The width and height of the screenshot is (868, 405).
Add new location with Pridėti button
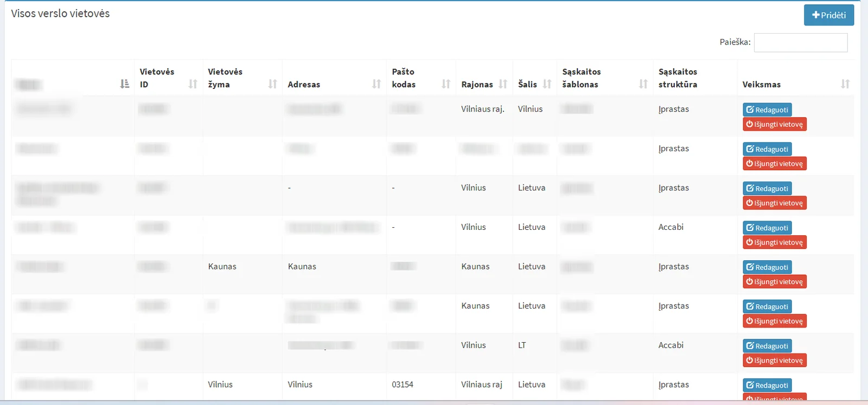(828, 15)
